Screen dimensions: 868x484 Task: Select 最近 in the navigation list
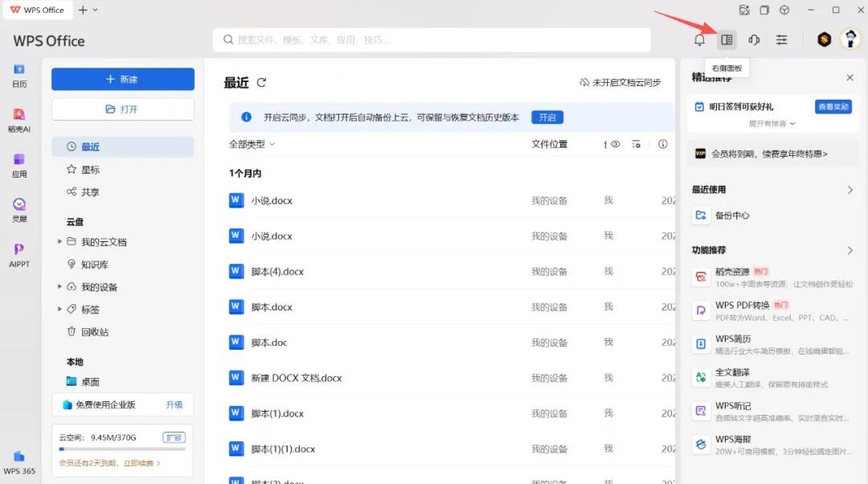click(x=123, y=147)
